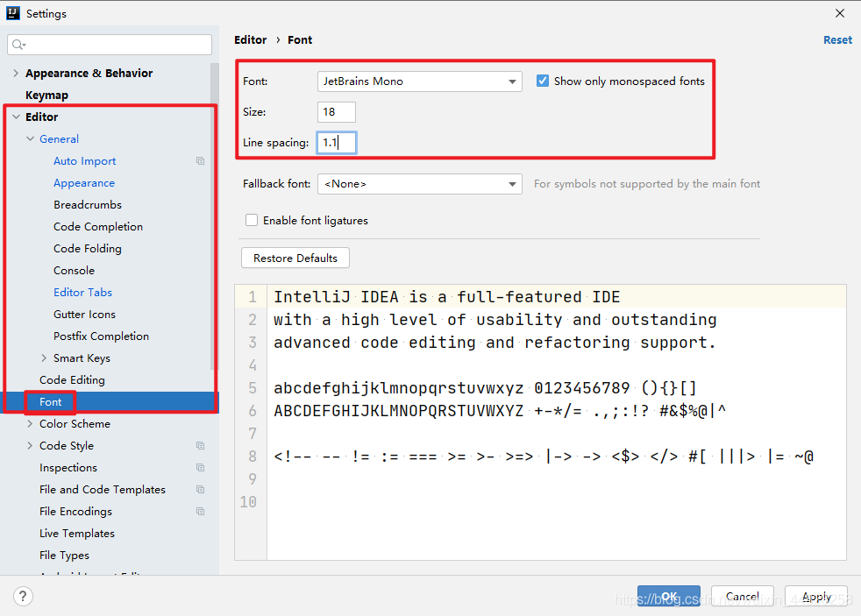Click the per-project icon beside File and Code Templates

click(x=201, y=489)
